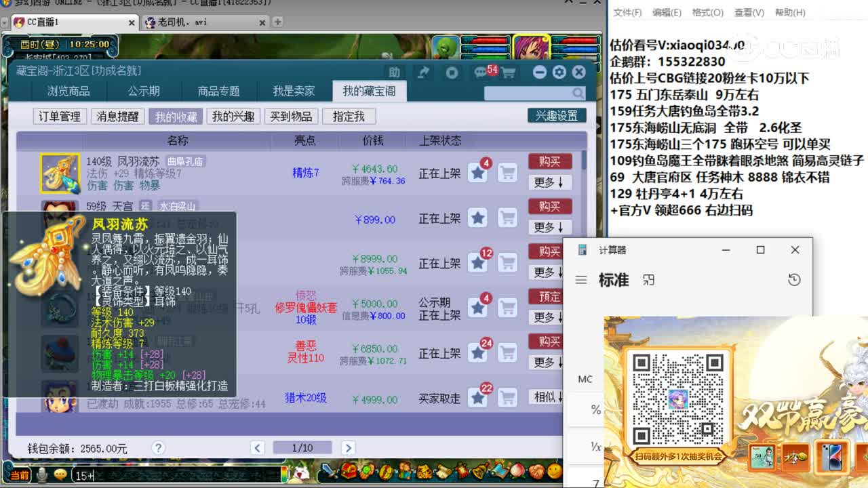The width and height of the screenshot is (868, 488).
Task: Click the 凤羽流苏 item thumbnail in the list
Action: click(60, 174)
